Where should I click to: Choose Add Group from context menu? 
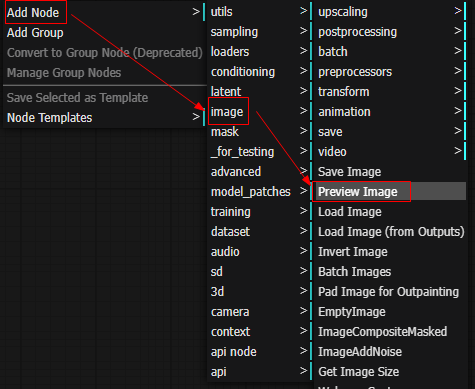coord(105,33)
